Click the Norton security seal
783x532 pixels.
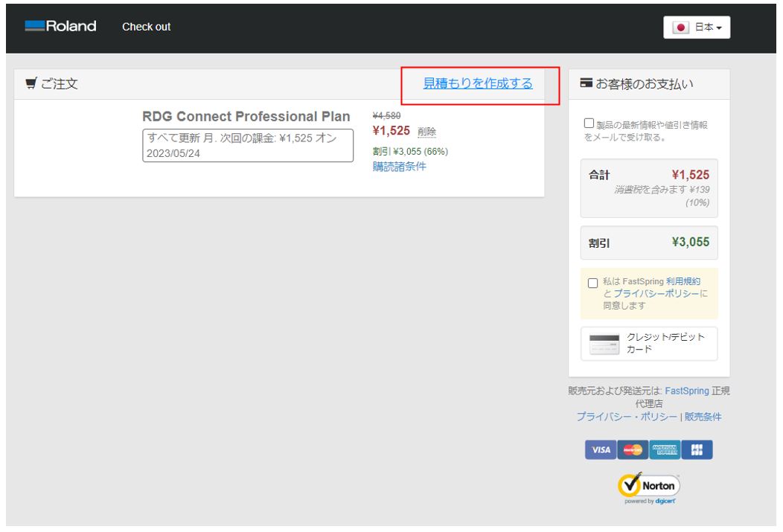pos(649,488)
